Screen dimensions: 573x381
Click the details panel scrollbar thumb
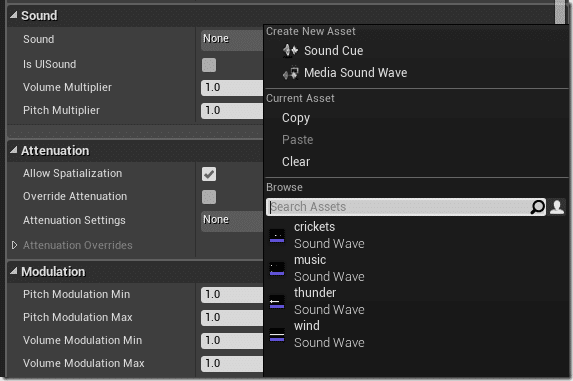[559, 12]
